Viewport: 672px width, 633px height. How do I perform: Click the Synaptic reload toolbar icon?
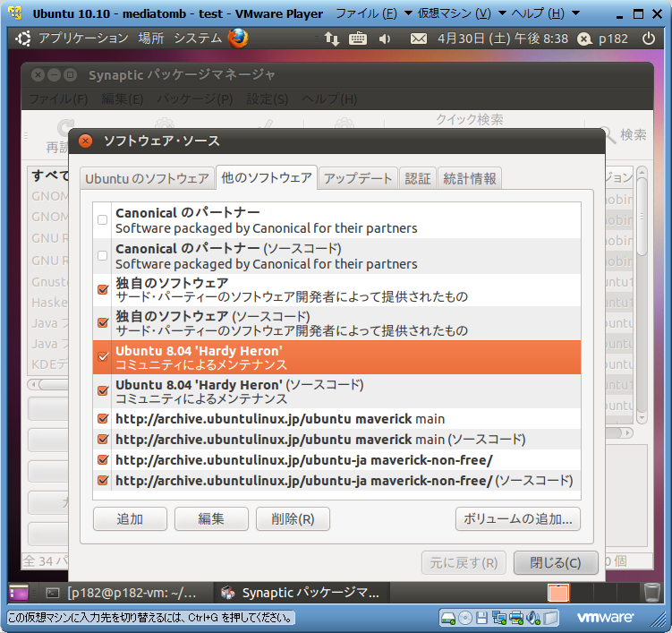point(65,128)
